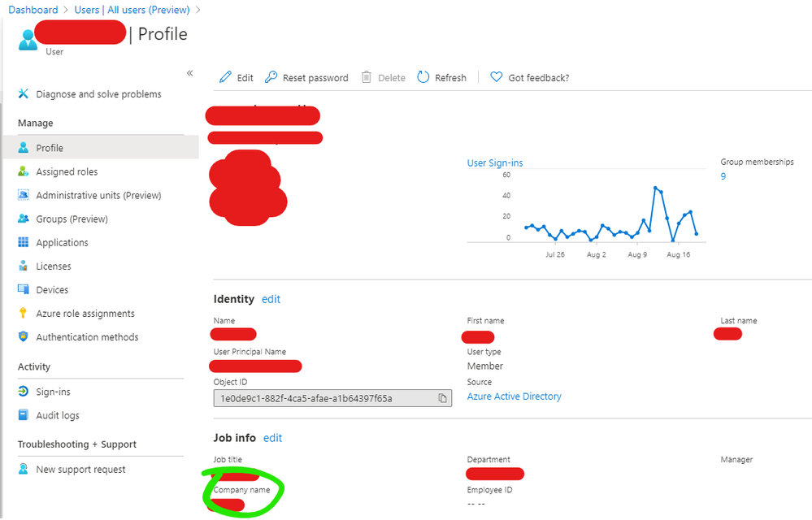Go to Licenses
This screenshot has height=520, width=812.
click(54, 266)
